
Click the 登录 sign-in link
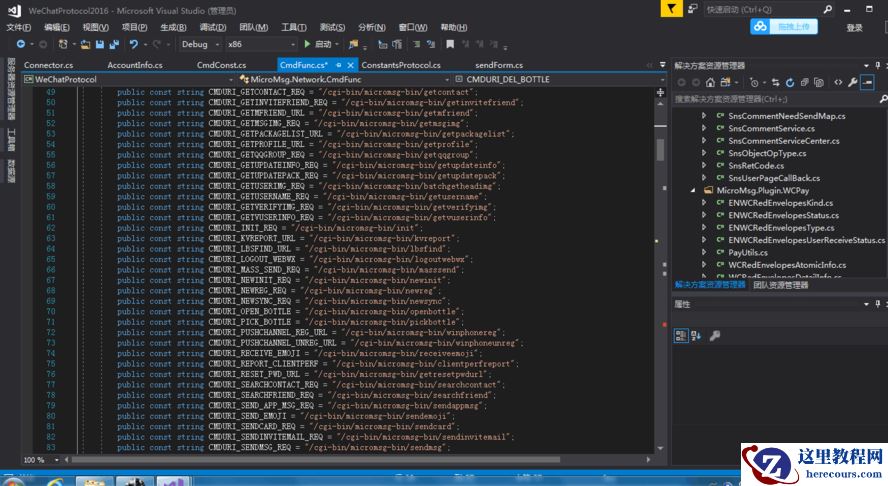pyautogui.click(x=853, y=27)
